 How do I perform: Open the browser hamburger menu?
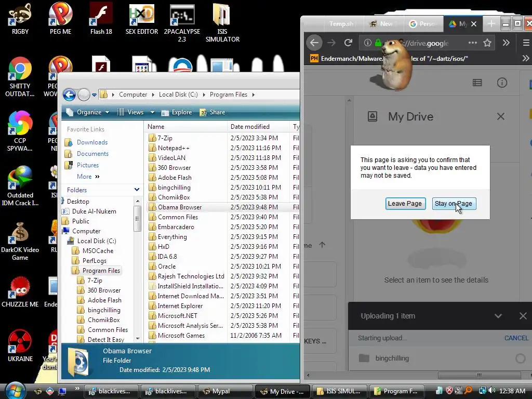pyautogui.click(x=526, y=43)
